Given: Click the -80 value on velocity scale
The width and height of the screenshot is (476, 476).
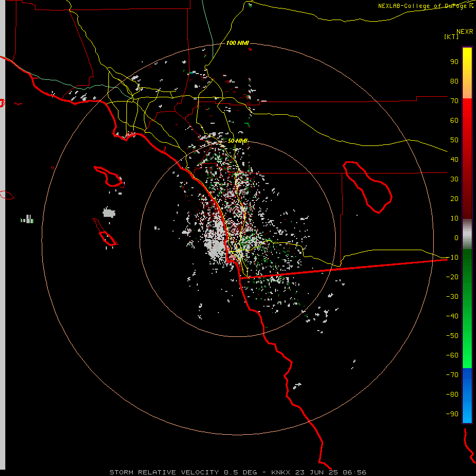Looking at the screenshot, I should (452, 395).
